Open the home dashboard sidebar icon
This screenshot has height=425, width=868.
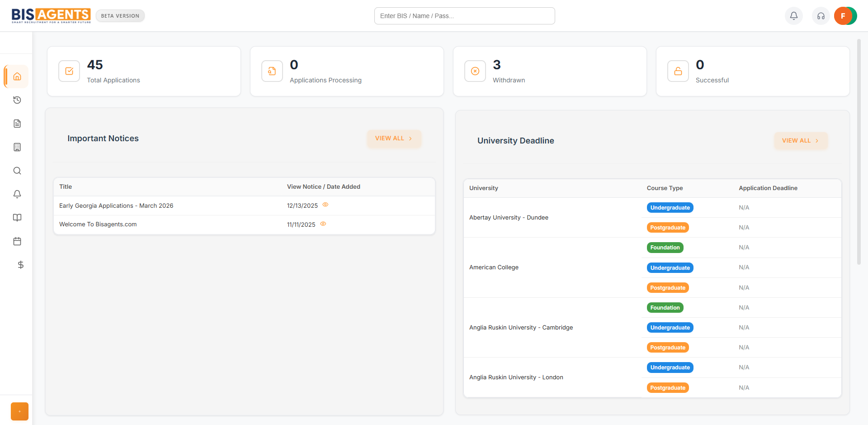click(17, 76)
